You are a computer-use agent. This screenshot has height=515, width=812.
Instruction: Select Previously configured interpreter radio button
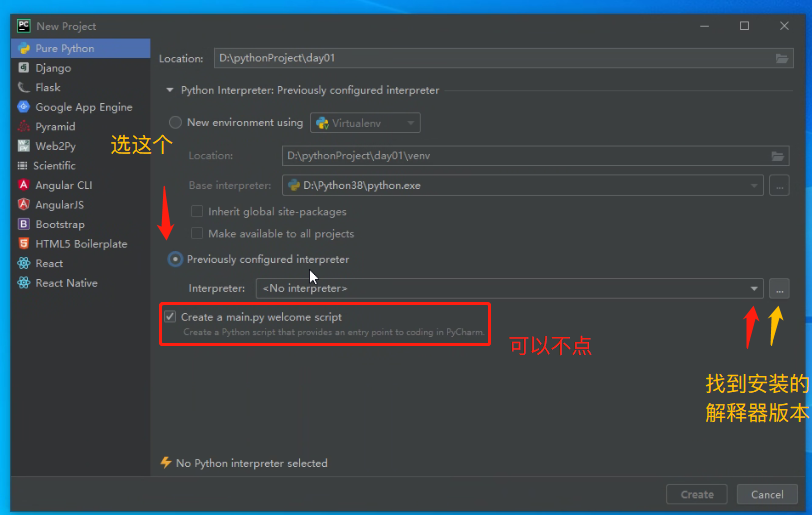click(175, 259)
